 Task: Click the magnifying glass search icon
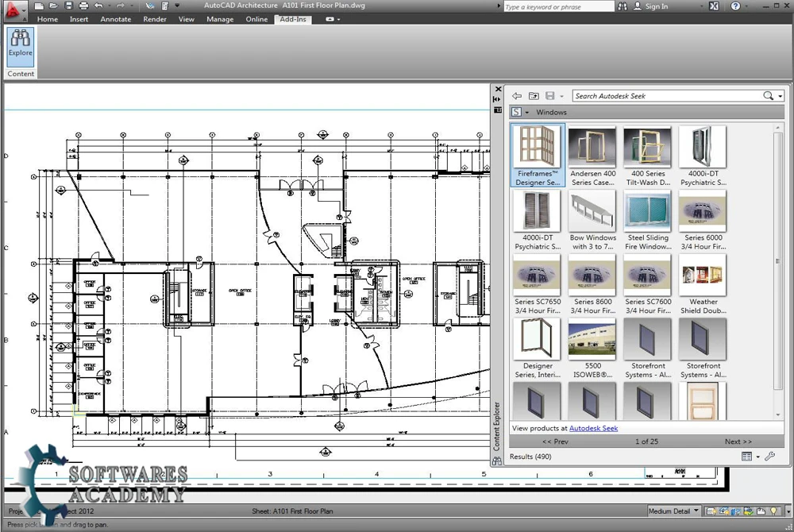pos(768,95)
